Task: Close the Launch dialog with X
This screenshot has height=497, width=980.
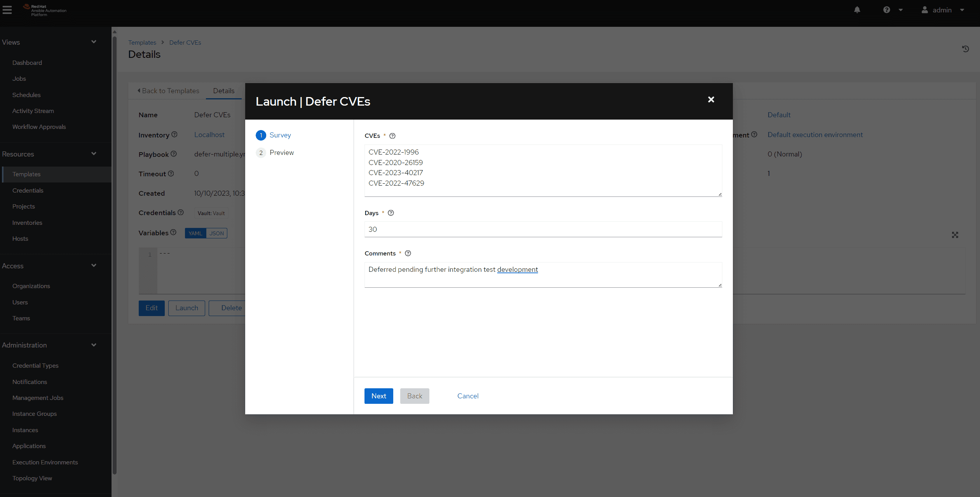Action: point(711,100)
